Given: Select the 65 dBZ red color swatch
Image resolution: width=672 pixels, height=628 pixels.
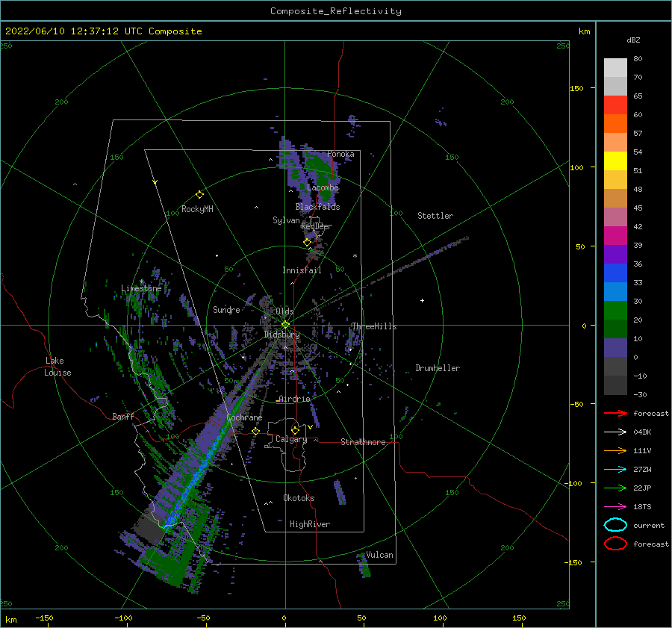Looking at the screenshot, I should coord(615,105).
